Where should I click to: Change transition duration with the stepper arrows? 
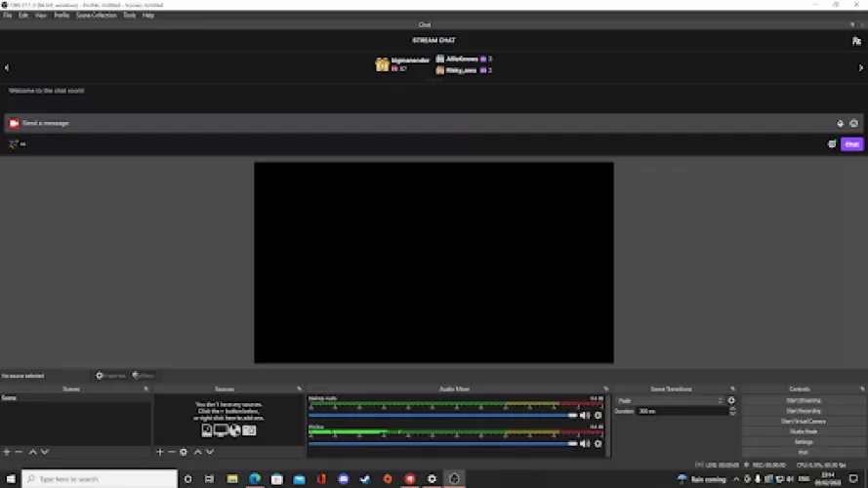(732, 411)
